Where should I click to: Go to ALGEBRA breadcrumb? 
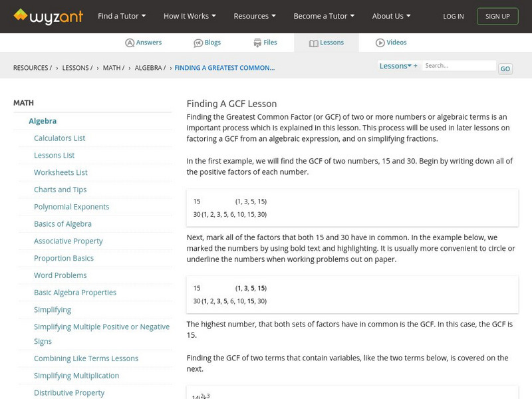click(150, 68)
